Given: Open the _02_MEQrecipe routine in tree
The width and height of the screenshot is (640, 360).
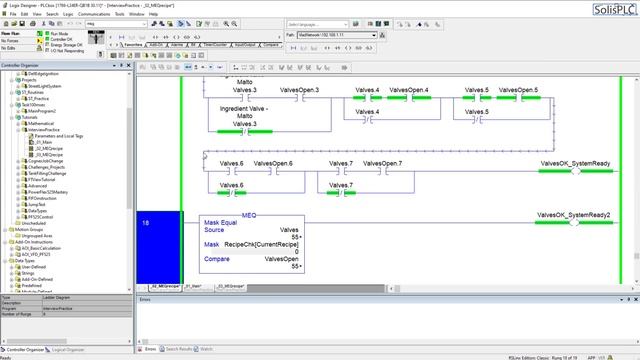Looking at the screenshot, I should pyautogui.click(x=49, y=149).
